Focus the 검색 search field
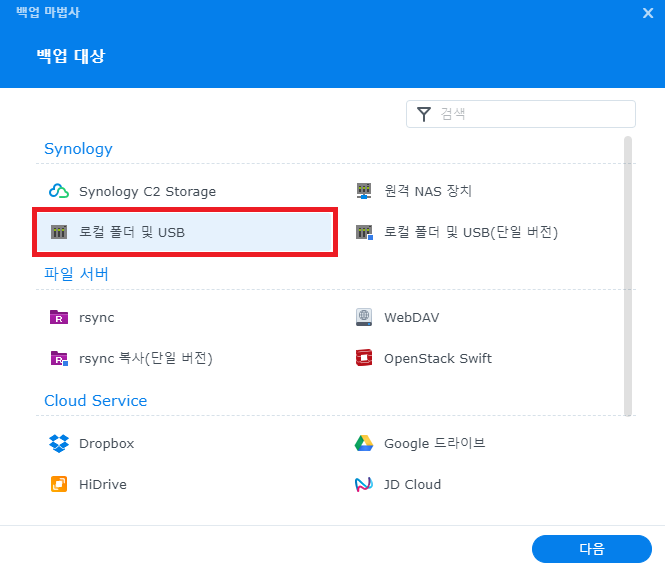Image resolution: width=665 pixels, height=566 pixels. click(521, 114)
